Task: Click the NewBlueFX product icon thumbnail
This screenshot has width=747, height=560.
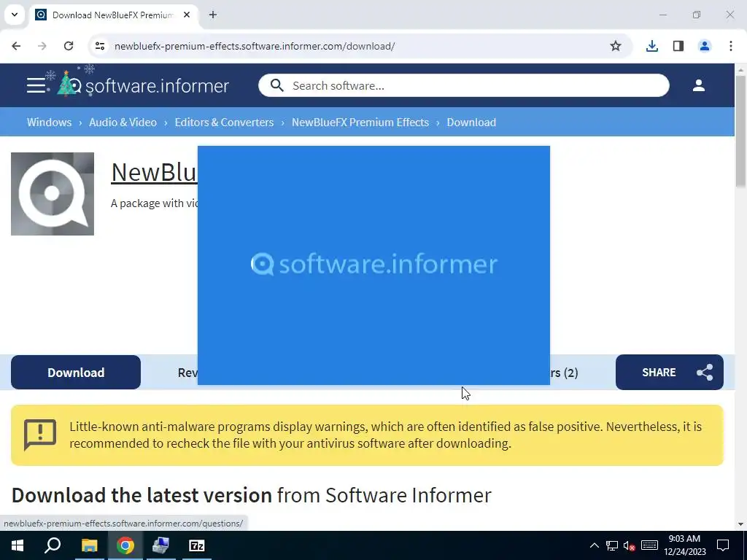Action: pos(53,194)
